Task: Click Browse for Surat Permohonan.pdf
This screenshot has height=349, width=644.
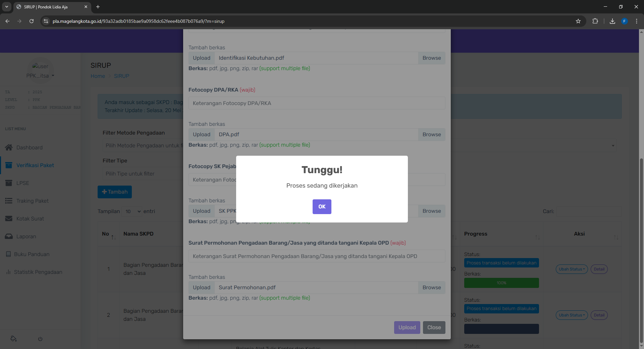Action: [431, 288]
